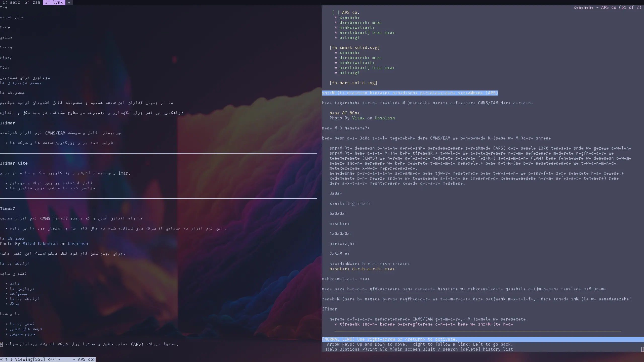Viewport: 644px width, 362px height.
Task: Open "خانه" in the left sitemap list
Action: [x=15, y=284]
